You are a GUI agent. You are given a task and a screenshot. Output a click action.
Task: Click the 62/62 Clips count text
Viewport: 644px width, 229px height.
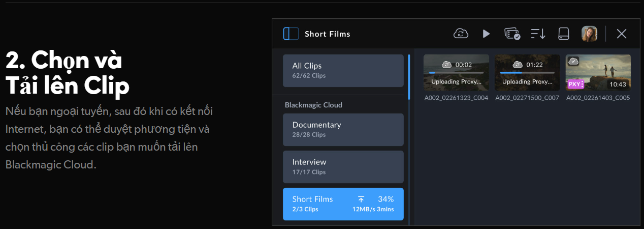(309, 76)
